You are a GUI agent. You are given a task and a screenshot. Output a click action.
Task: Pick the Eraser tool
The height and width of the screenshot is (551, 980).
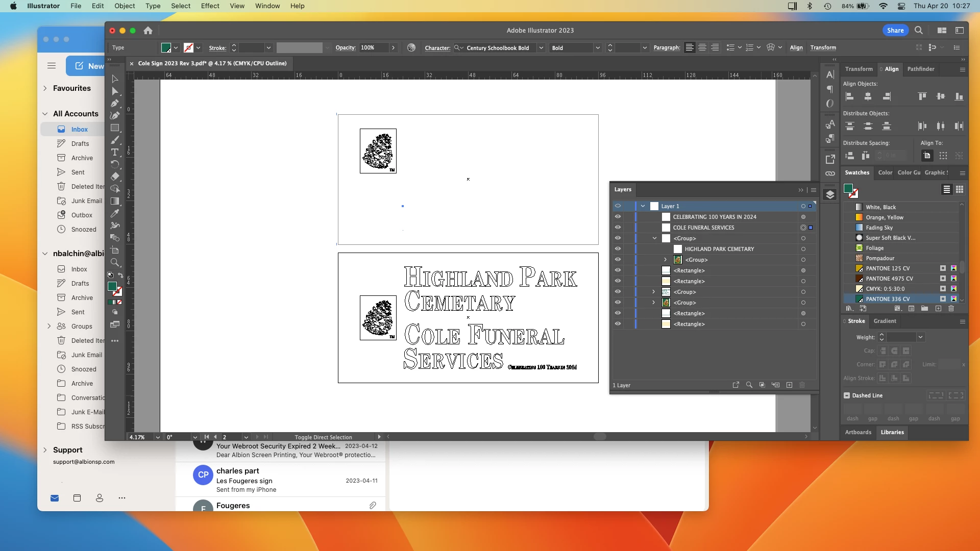tap(115, 177)
